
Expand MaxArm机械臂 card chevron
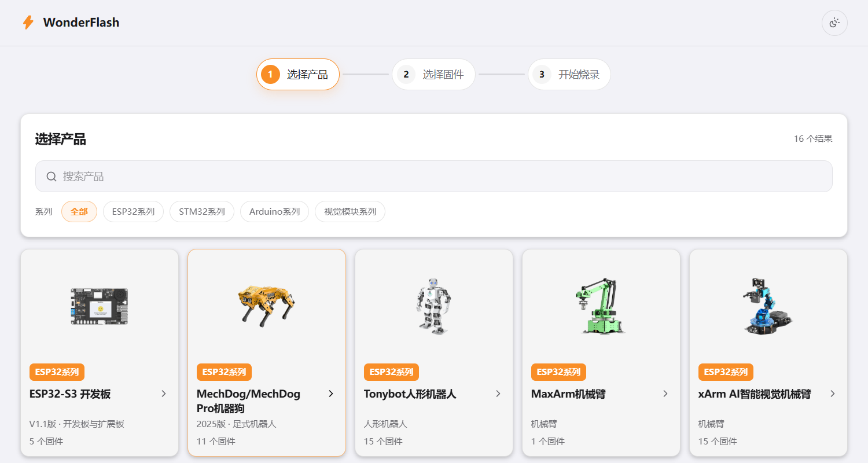tap(665, 394)
